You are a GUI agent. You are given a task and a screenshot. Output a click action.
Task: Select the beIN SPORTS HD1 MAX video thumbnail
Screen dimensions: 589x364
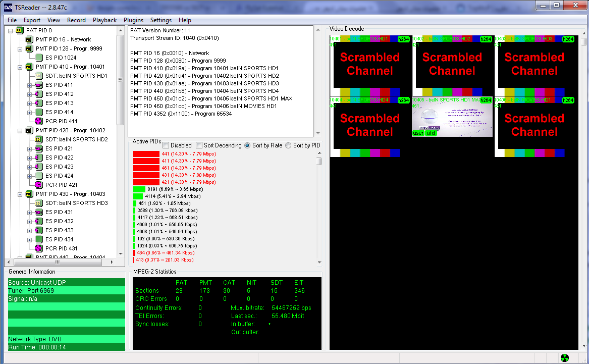(452, 117)
